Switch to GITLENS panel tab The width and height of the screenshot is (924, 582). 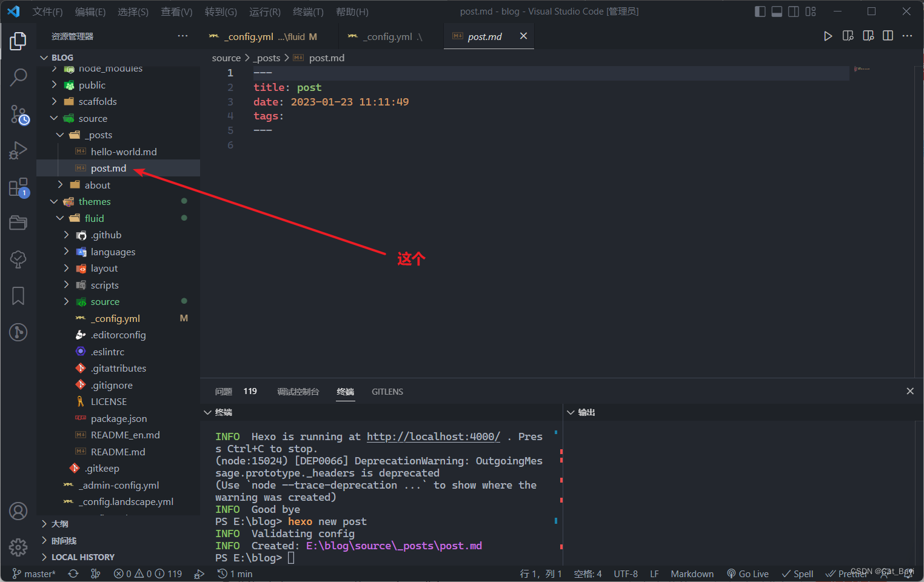pyautogui.click(x=387, y=392)
